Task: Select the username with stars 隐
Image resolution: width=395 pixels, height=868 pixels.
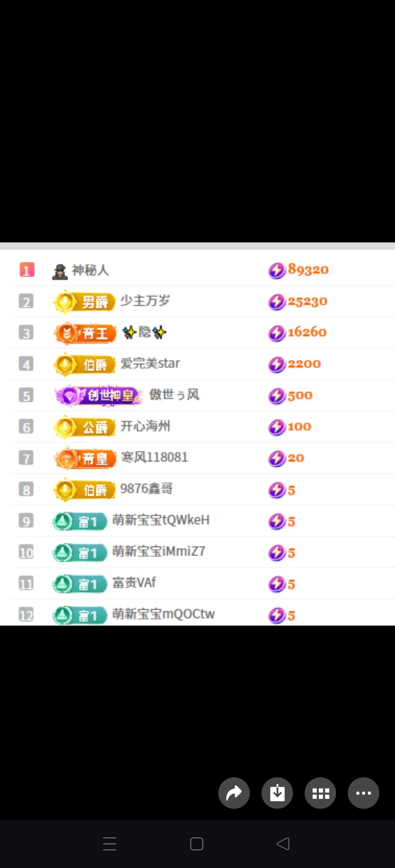Action: pyautogui.click(x=144, y=332)
